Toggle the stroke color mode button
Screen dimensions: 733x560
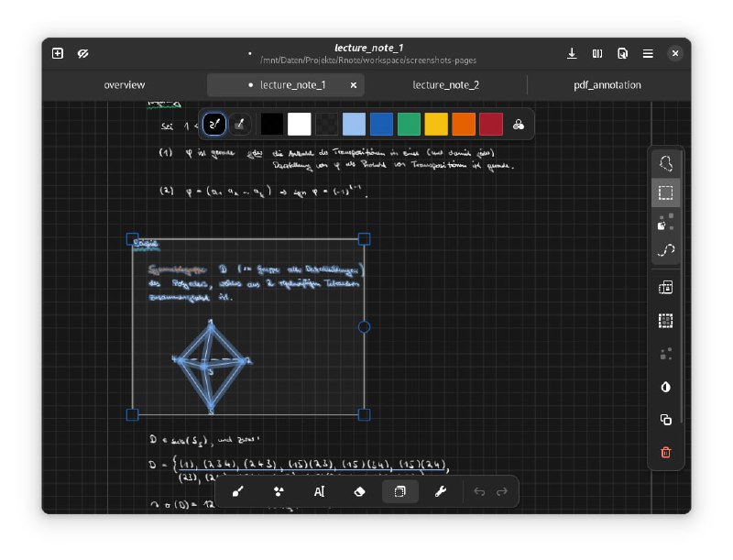[x=214, y=124]
